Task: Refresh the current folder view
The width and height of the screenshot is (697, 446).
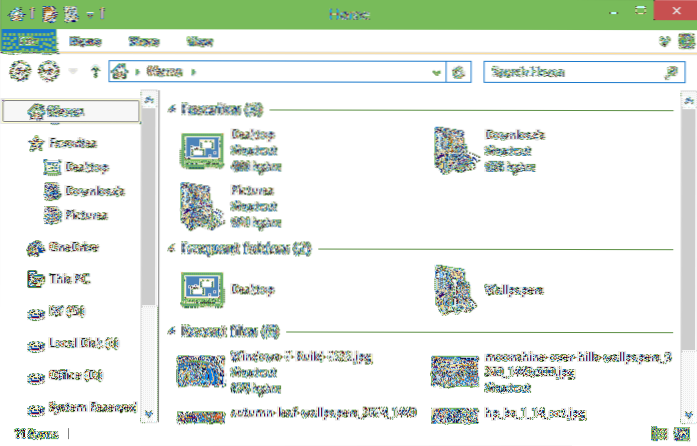Action: 459,72
